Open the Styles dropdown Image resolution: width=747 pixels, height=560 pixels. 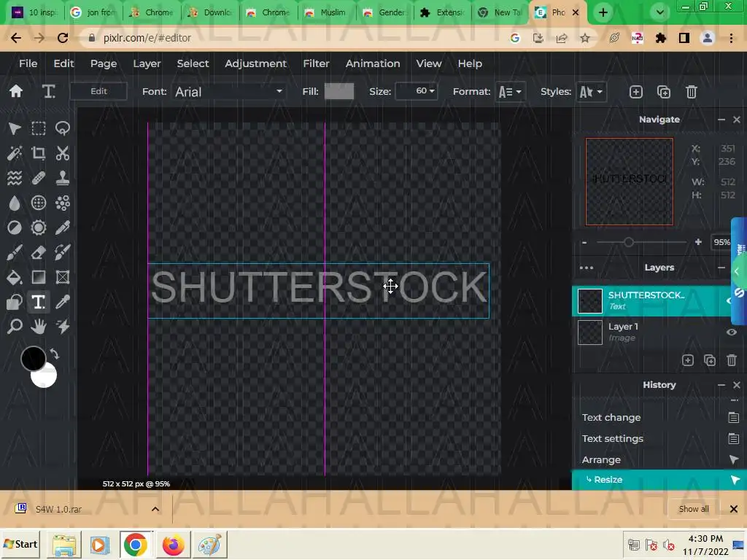(591, 92)
